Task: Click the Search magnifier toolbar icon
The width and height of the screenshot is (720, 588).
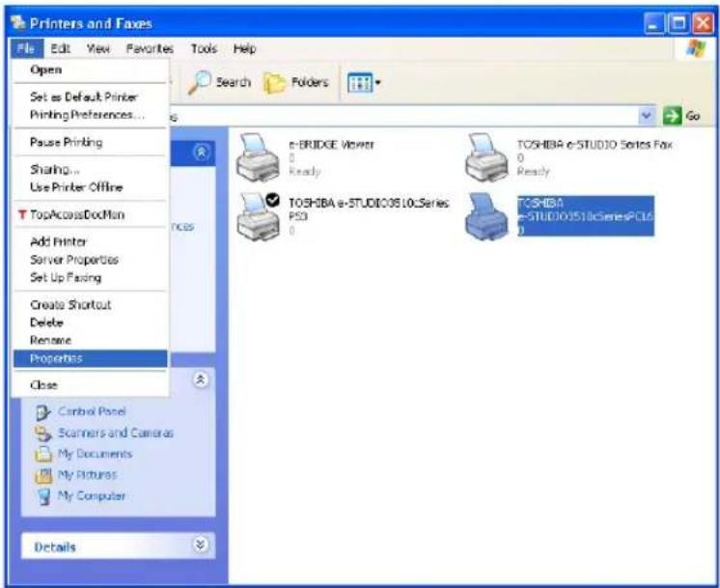Action: [199, 83]
